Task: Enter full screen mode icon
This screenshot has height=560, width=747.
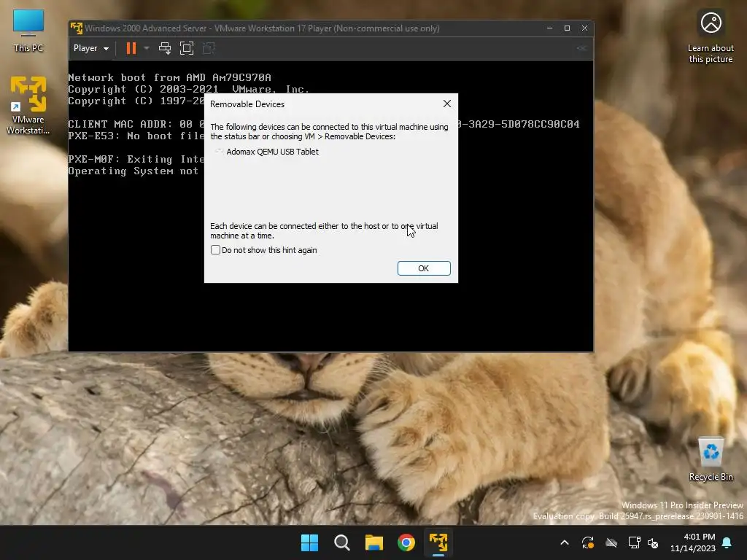Action: [x=187, y=48]
